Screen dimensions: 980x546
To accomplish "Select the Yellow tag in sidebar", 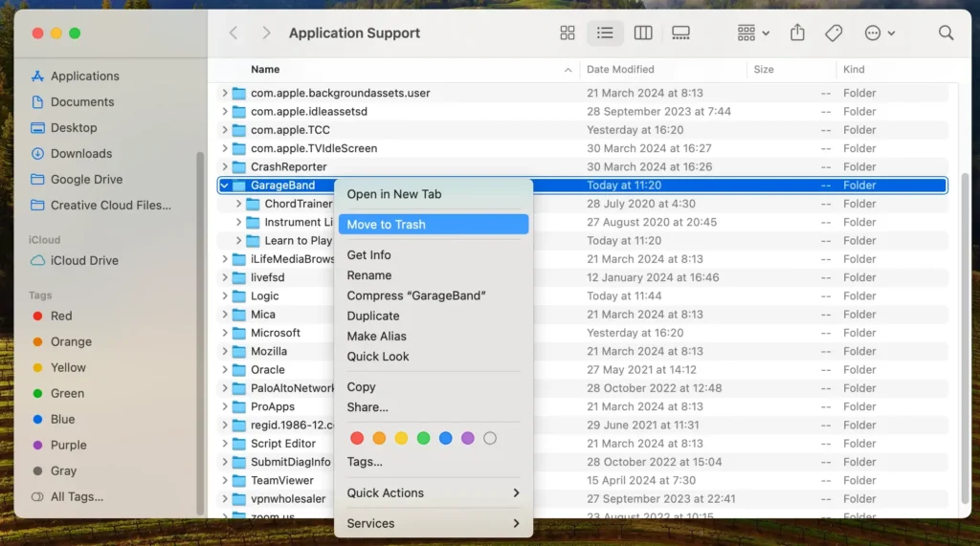I will pyautogui.click(x=58, y=367).
